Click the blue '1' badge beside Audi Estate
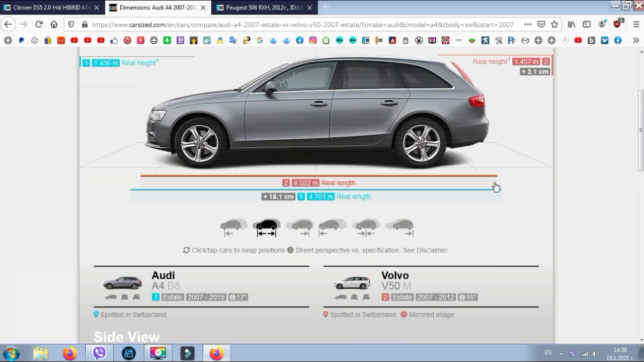 click(156, 297)
